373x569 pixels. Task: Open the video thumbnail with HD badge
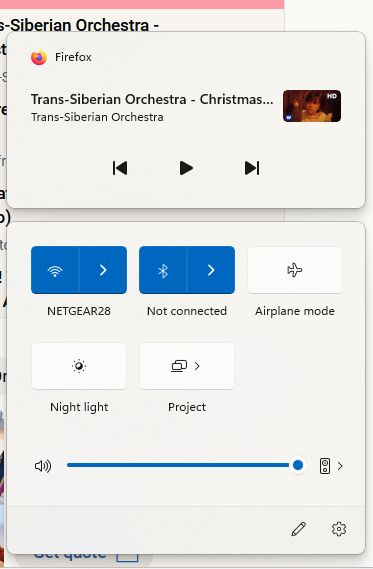tap(312, 106)
